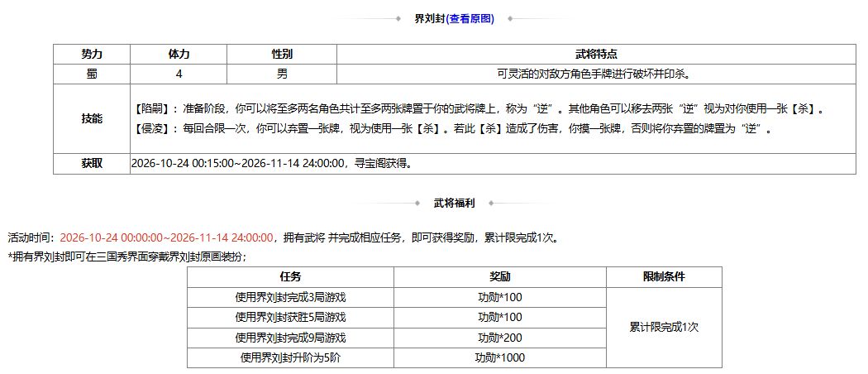This screenshot has width=868, height=374.
Task: Click the 性别 column header
Action: (x=282, y=55)
